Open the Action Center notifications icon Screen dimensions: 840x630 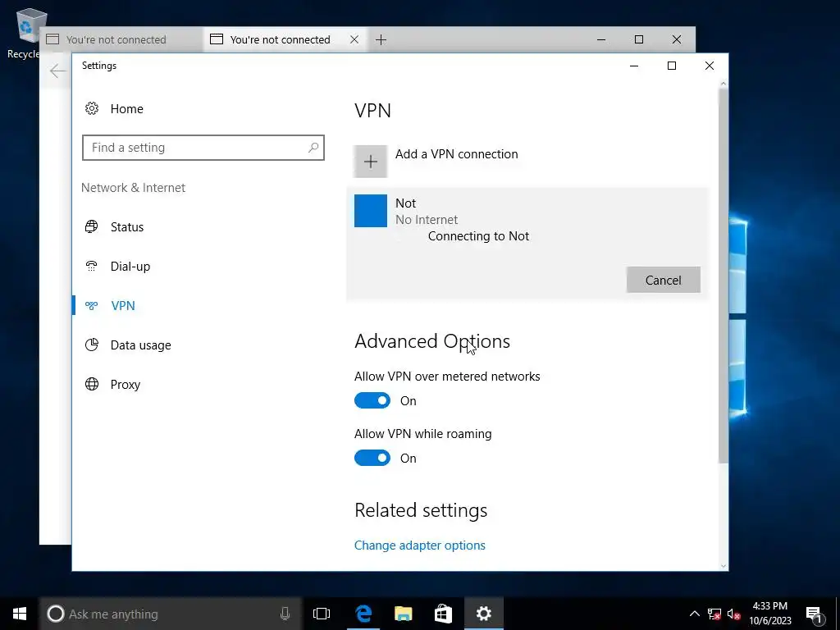[x=815, y=614]
